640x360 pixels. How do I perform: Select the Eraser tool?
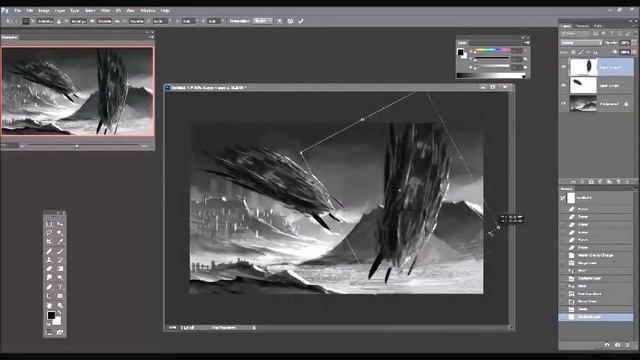pyautogui.click(x=49, y=269)
